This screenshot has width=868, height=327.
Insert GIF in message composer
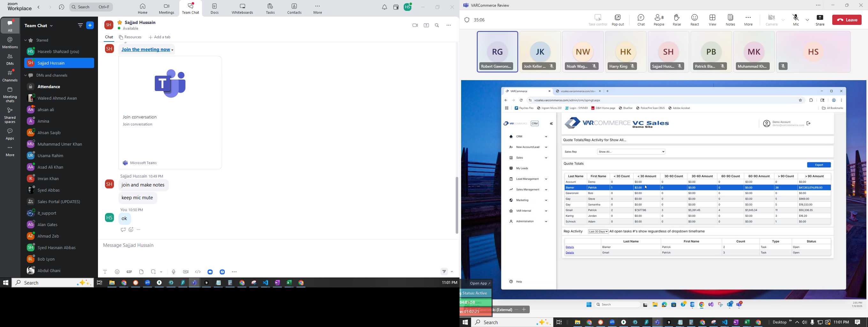(x=129, y=272)
